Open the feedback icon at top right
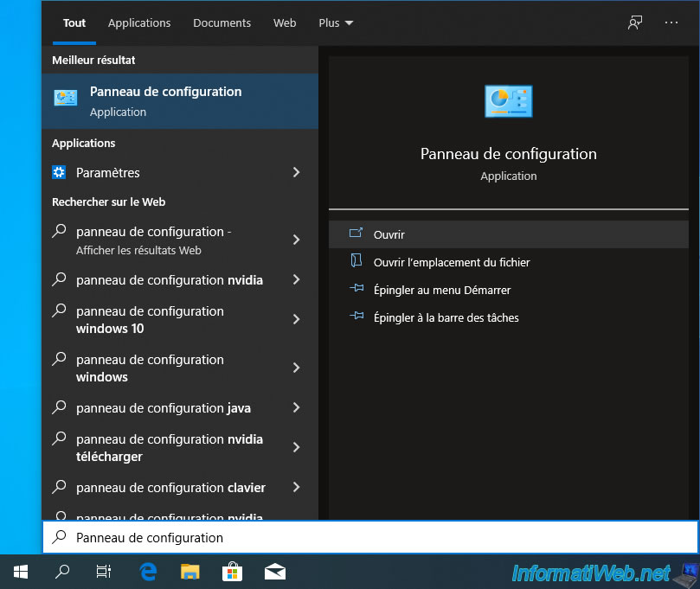 tap(635, 22)
